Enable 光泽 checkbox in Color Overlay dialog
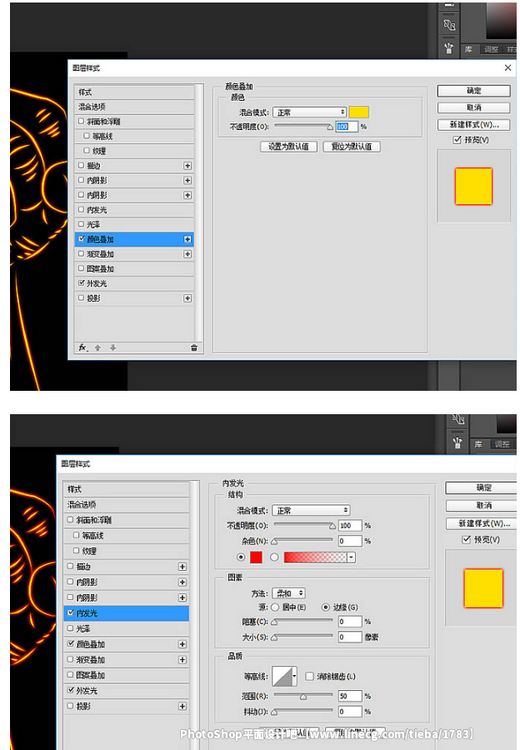This screenshot has width=520, height=750. (x=81, y=224)
